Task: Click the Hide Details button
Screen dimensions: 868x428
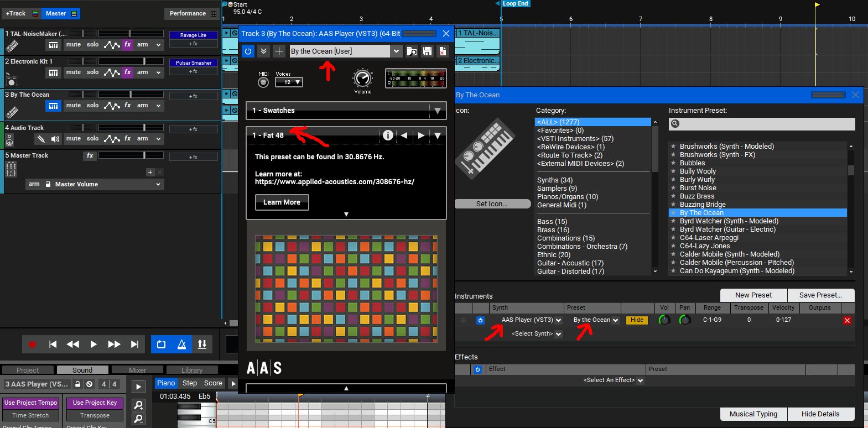Action: 820,414
